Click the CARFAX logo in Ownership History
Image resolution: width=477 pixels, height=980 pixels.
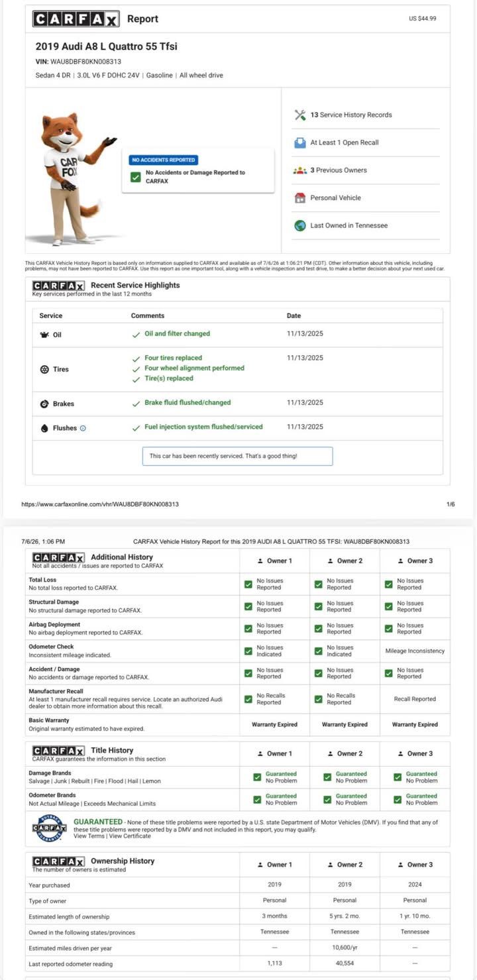[58, 861]
